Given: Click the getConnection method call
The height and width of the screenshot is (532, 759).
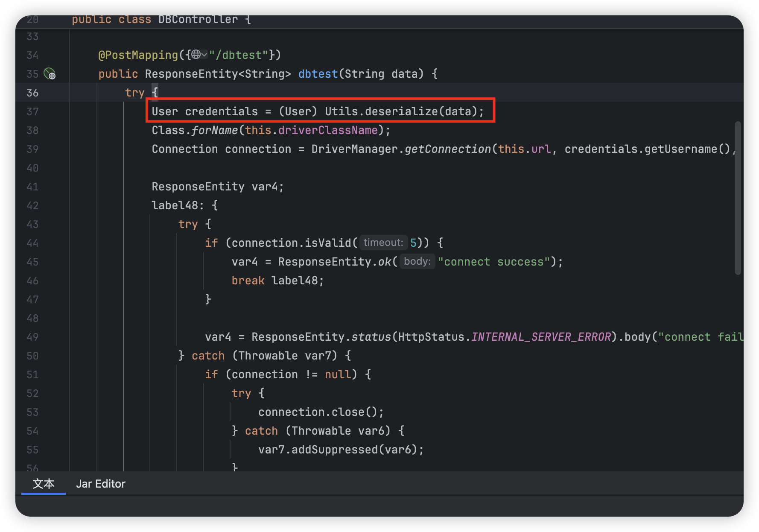Looking at the screenshot, I should pos(447,149).
